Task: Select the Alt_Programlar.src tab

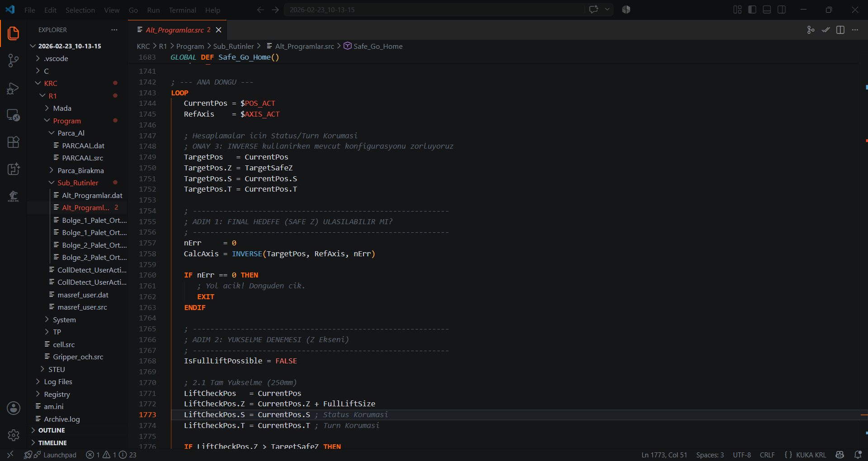Action: click(x=175, y=30)
